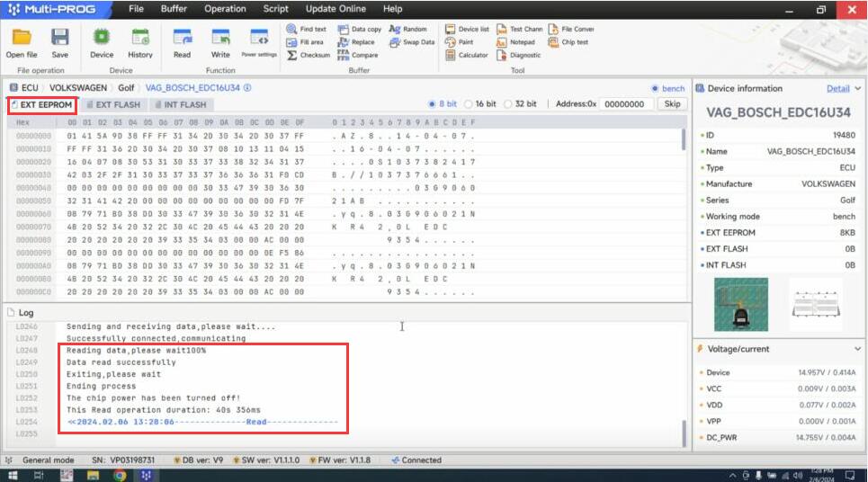
Task: Open the Help menu
Action: pos(392,9)
